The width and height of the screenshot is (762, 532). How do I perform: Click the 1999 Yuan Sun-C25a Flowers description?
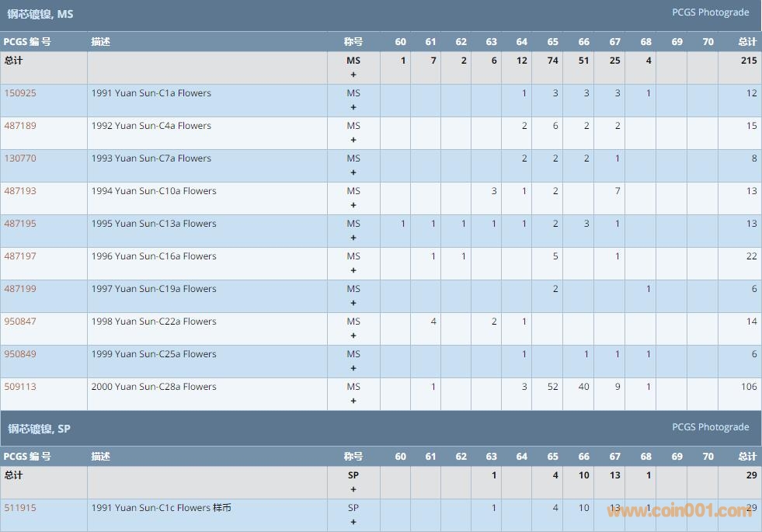[154, 354]
